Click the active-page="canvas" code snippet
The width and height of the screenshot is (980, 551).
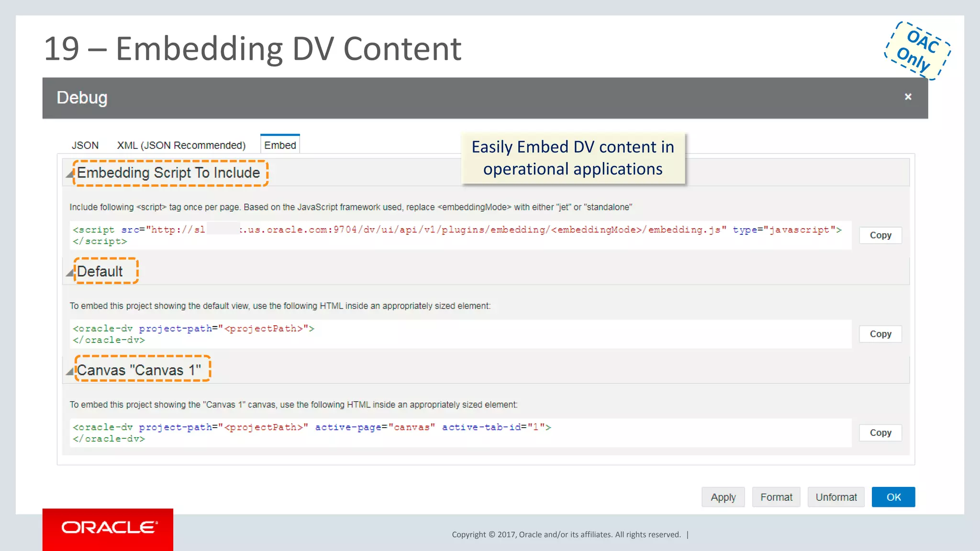click(460, 433)
